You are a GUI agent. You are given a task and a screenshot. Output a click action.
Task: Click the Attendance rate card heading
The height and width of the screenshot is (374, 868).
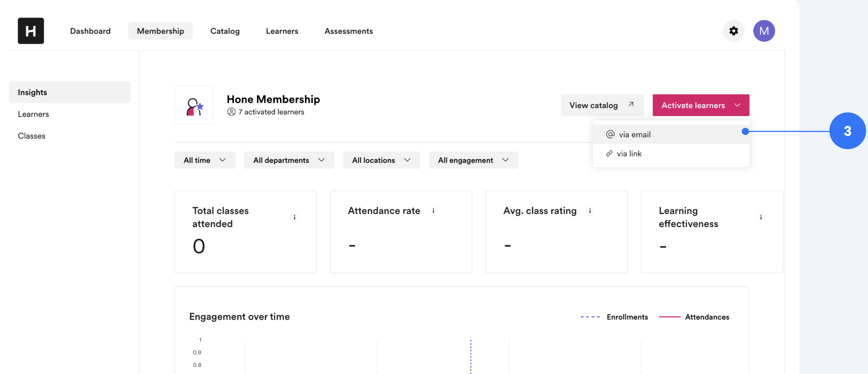click(x=384, y=211)
